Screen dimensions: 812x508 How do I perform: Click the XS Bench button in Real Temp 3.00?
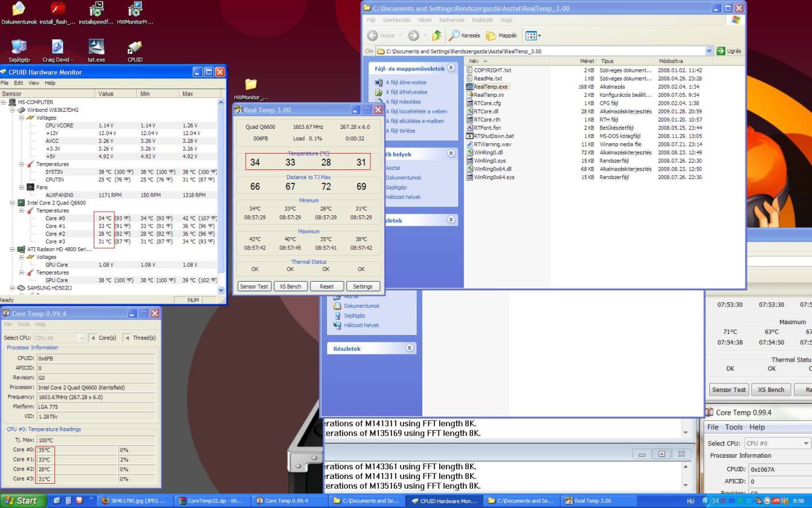point(290,287)
